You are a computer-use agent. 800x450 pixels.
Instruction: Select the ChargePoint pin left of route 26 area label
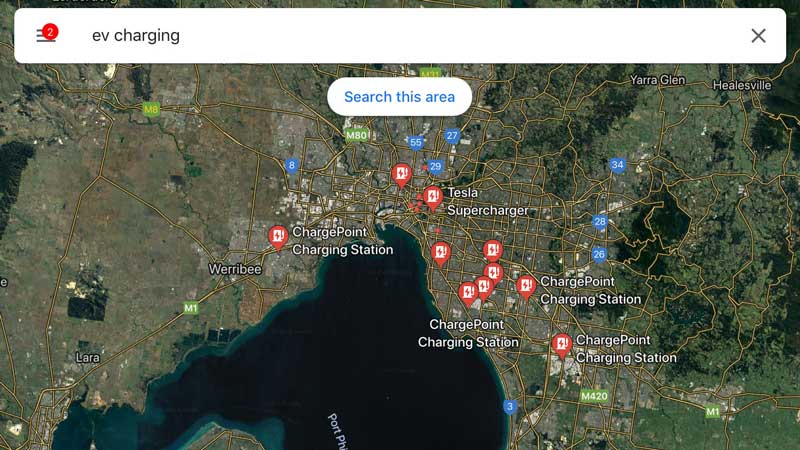click(x=526, y=288)
